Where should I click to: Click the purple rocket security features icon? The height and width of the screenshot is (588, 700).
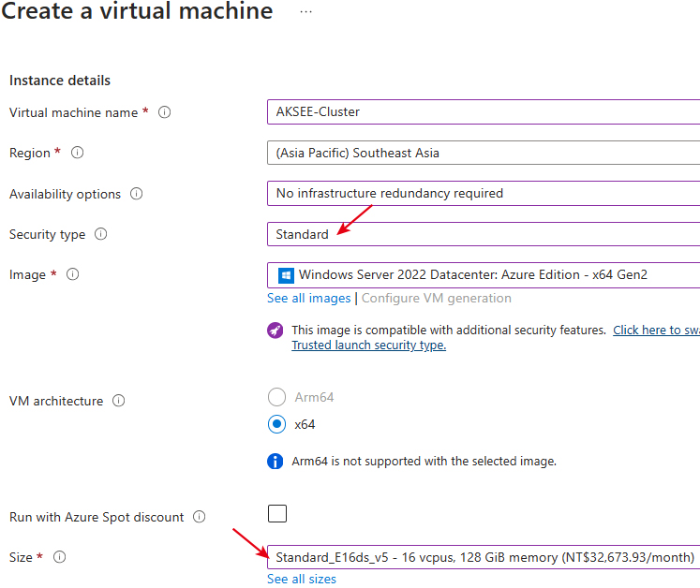pyautogui.click(x=275, y=331)
